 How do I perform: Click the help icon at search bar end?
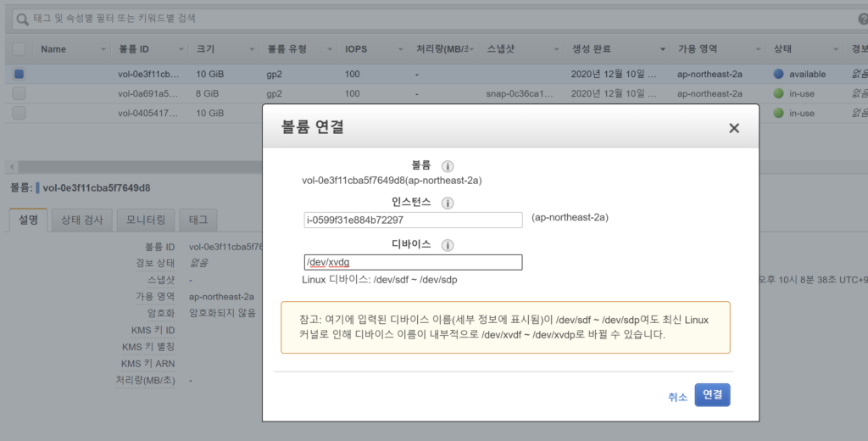tap(863, 18)
